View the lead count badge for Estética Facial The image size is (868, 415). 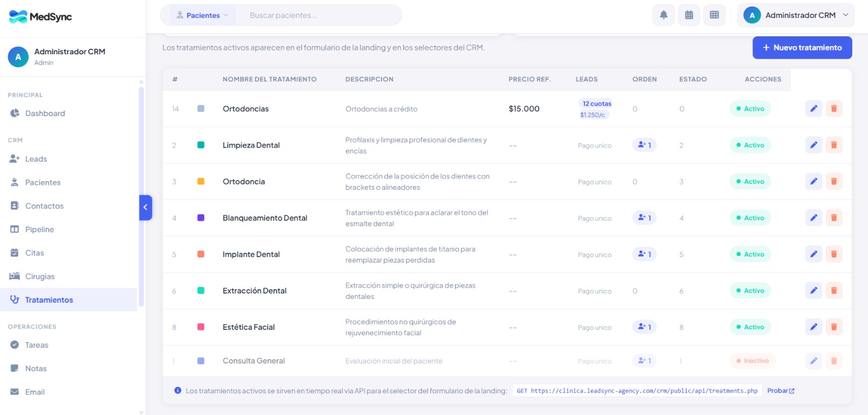pos(644,327)
